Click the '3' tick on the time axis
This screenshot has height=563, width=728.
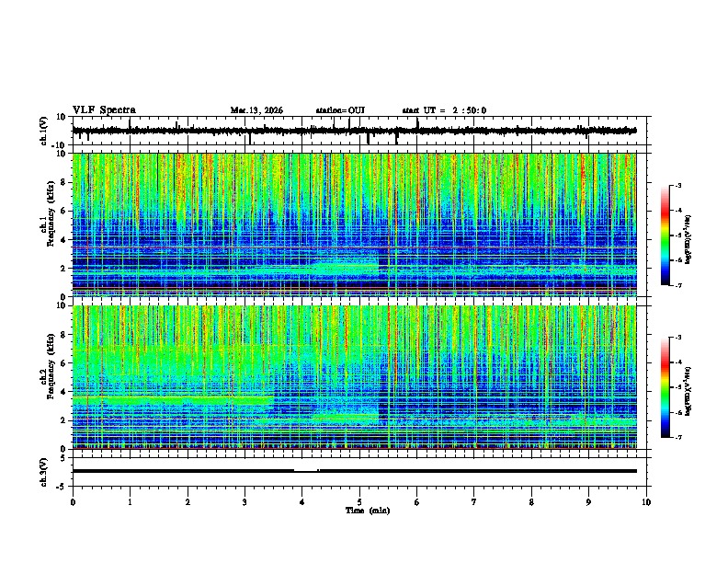tap(245, 502)
